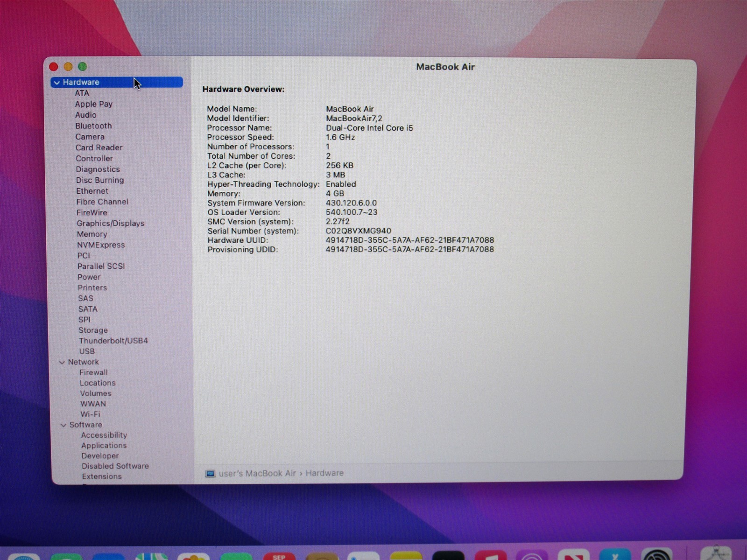747x560 pixels.
Task: Collapse the Network section chevron
Action: [x=62, y=363]
